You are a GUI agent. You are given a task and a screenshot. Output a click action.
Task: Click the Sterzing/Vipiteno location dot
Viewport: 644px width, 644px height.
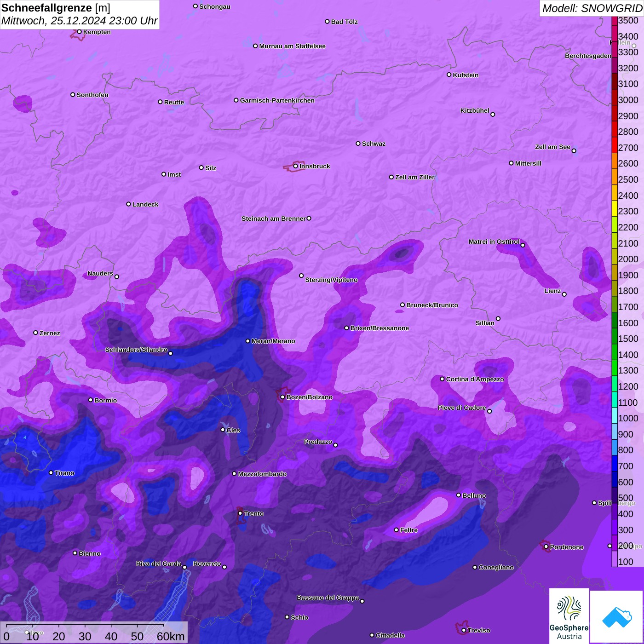[x=301, y=276]
